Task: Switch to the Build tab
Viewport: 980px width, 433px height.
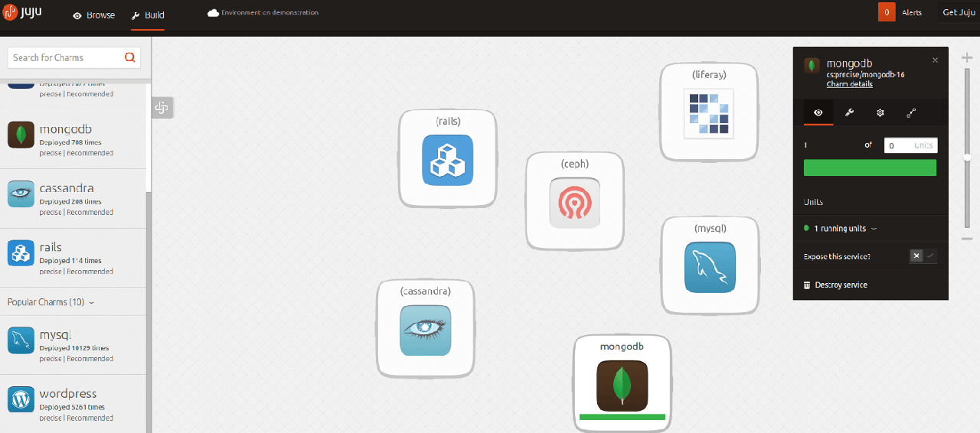Action: point(148,15)
